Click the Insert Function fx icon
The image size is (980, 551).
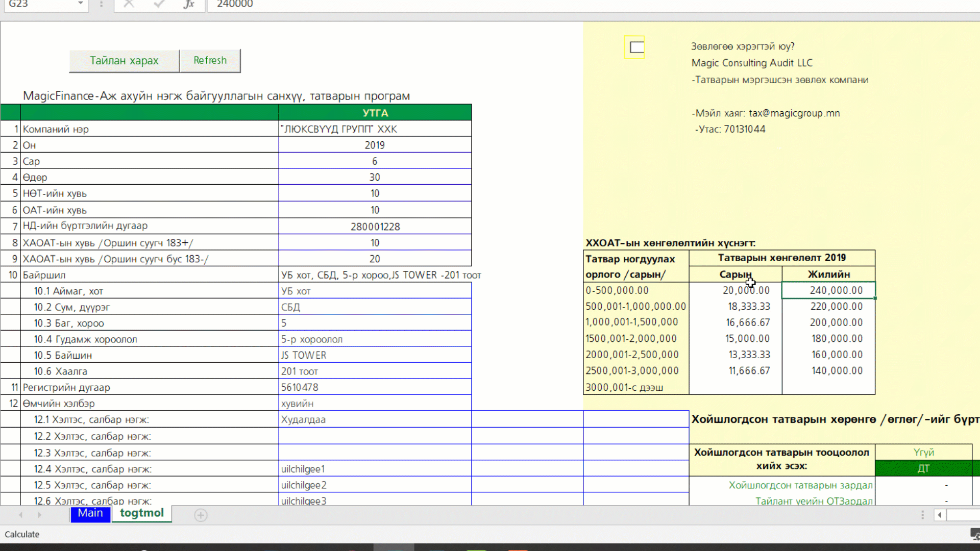[189, 4]
